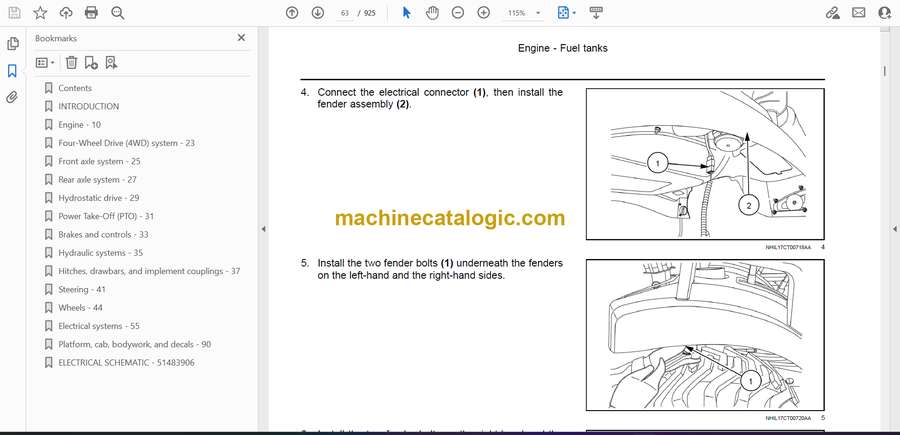Print the document using printer icon
Viewport: 900px width, 435px height.
(x=92, y=13)
